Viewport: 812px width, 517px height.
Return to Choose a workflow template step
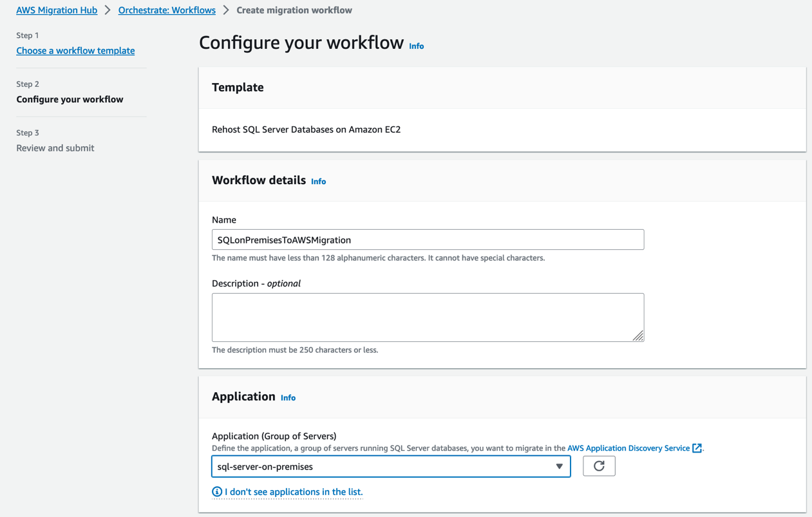[75, 50]
